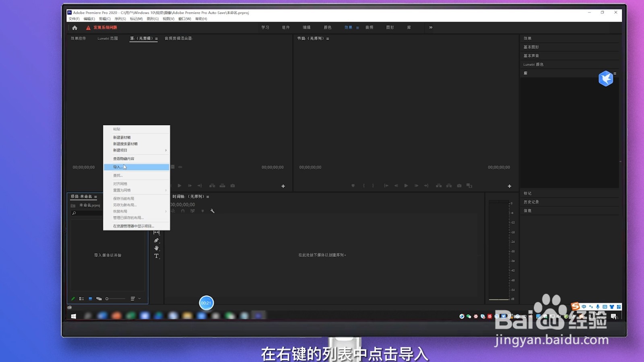Image resolution: width=644 pixels, height=362 pixels.
Task: Toggle the project writable pencil icon
Action: [73, 298]
